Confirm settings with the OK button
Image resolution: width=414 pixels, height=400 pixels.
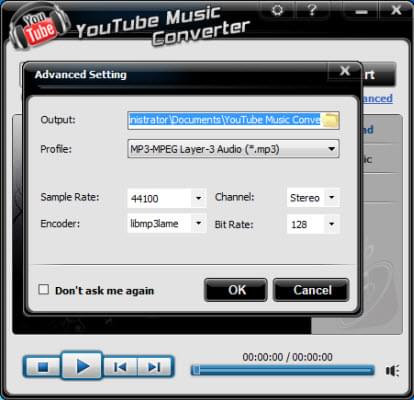coord(236,290)
